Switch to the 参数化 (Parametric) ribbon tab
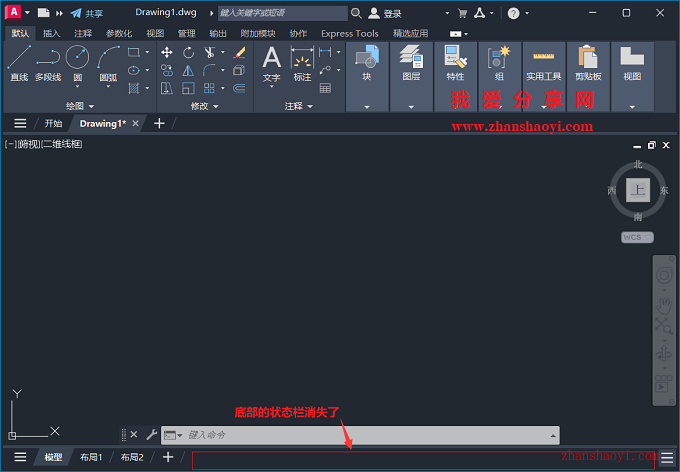Viewport: 680px width, 472px height. click(119, 33)
